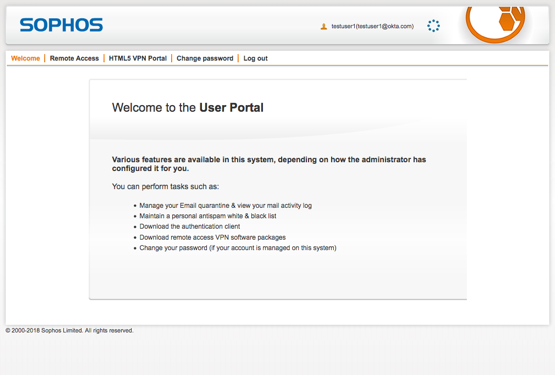
Task: Click the Sophos Limited copyright footer
Action: coord(69,330)
